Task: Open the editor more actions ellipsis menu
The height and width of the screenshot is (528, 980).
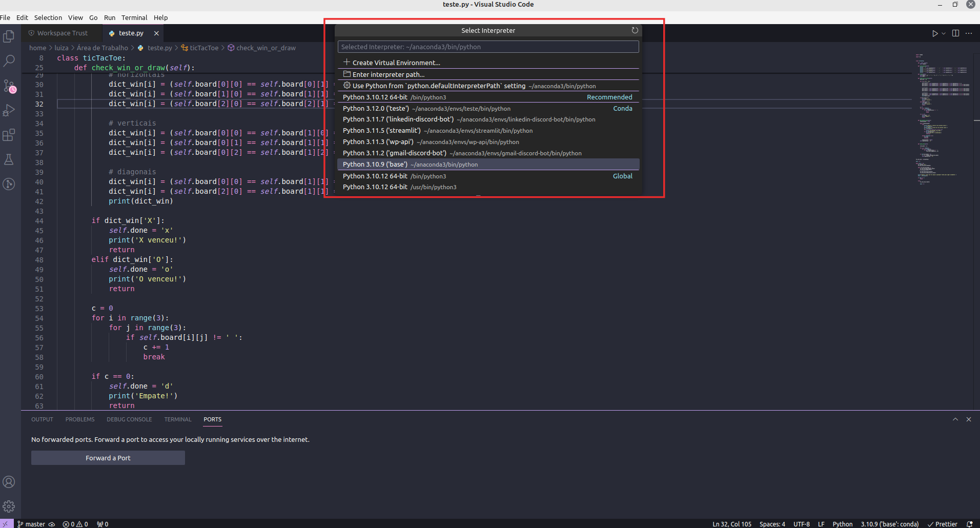Action: pos(969,33)
